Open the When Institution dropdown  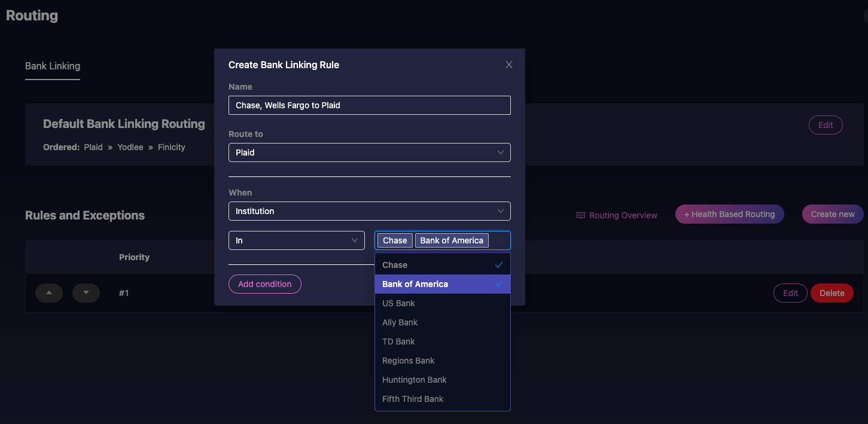tap(370, 211)
